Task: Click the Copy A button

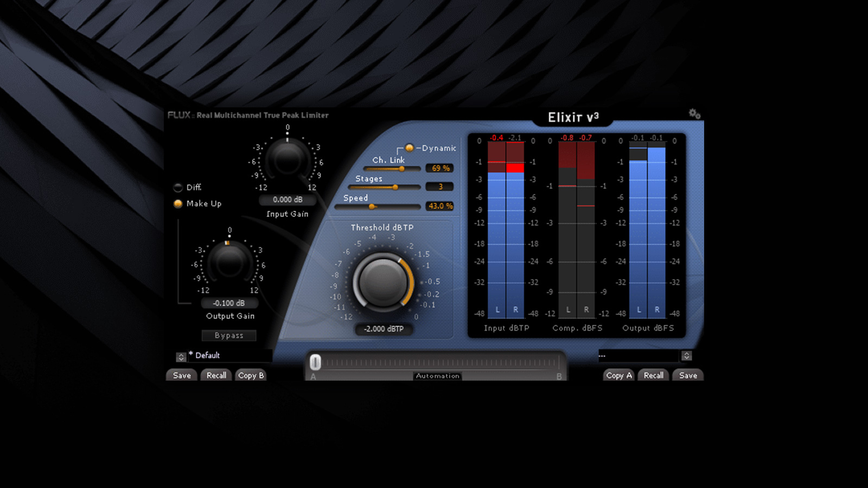Action: click(618, 375)
